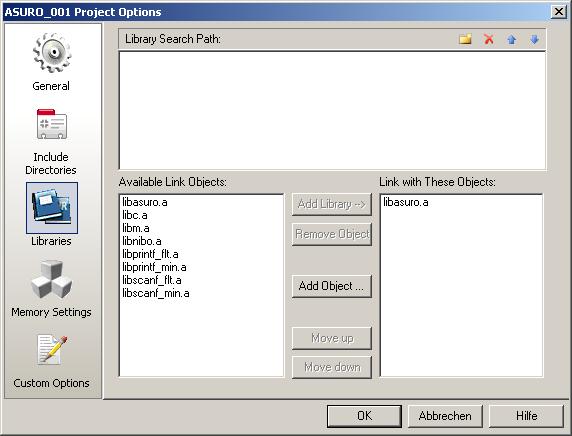Click the new folder icon for search path
Screen dimensions: 572x436
465,39
